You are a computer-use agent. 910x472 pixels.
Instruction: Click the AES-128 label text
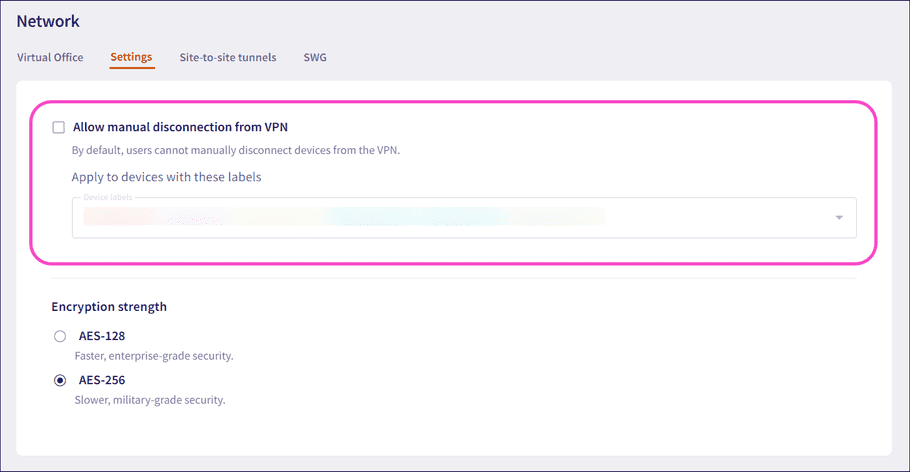(102, 336)
